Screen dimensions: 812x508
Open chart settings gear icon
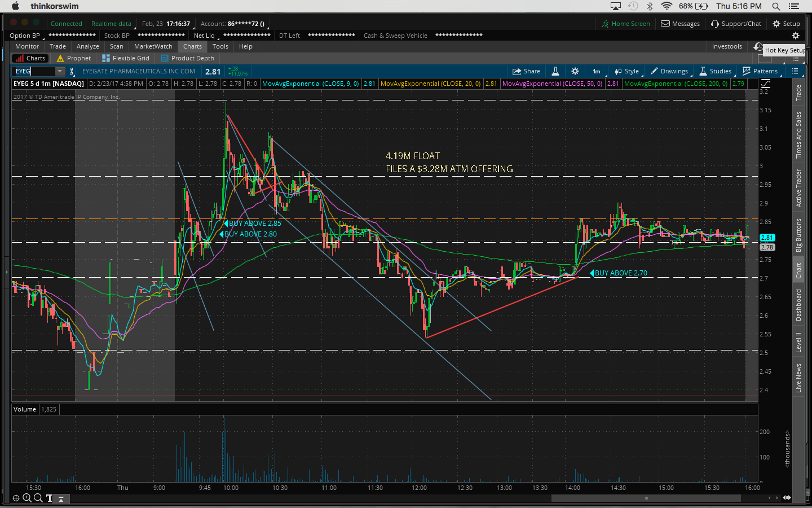pos(575,71)
